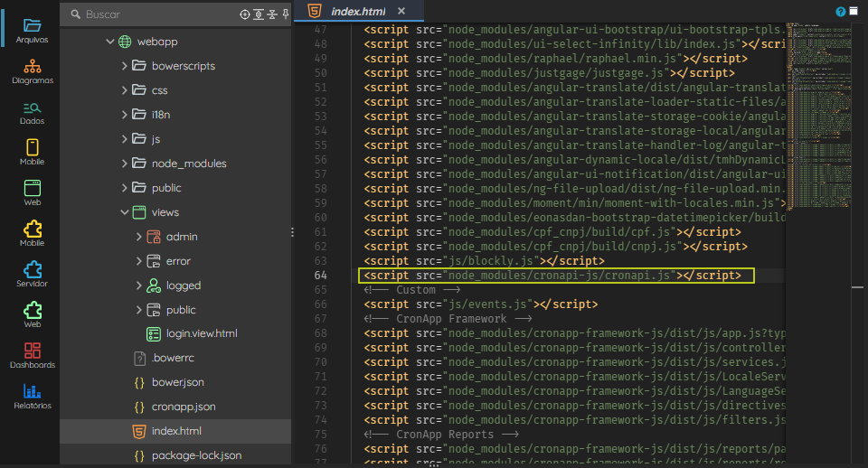Click the Custom comment on line 65
Viewport: 868px width, 468px height.
(x=412, y=290)
